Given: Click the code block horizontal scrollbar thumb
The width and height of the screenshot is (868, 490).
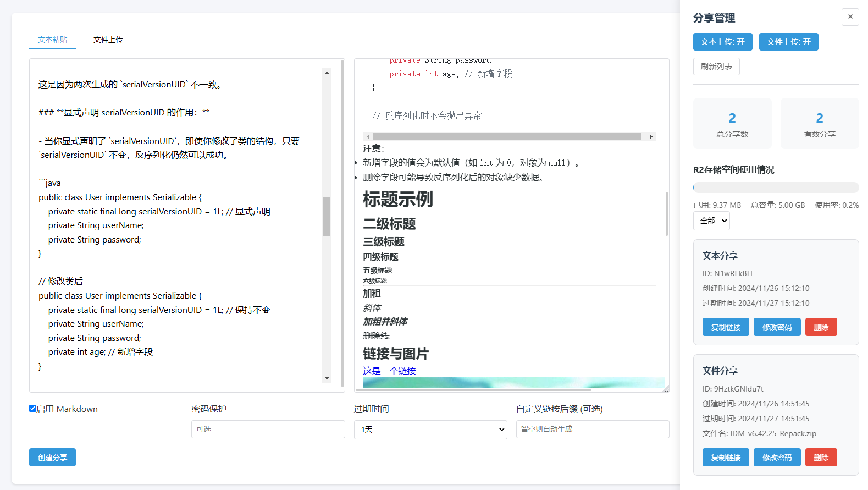Looking at the screenshot, I should click(507, 136).
